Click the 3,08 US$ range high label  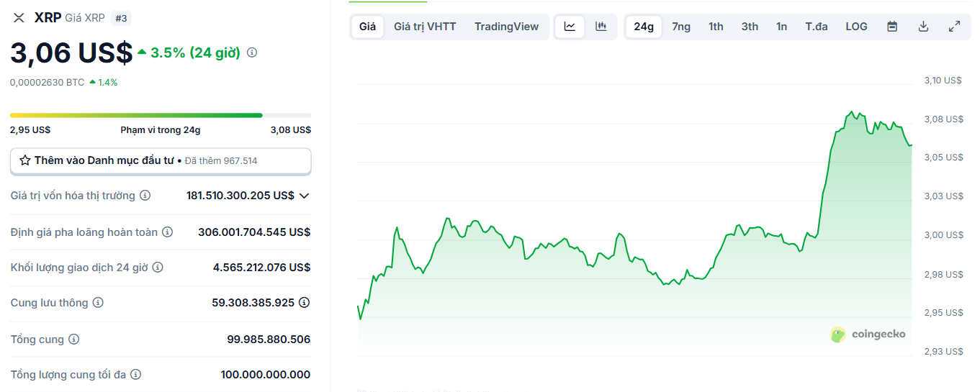[x=291, y=130]
